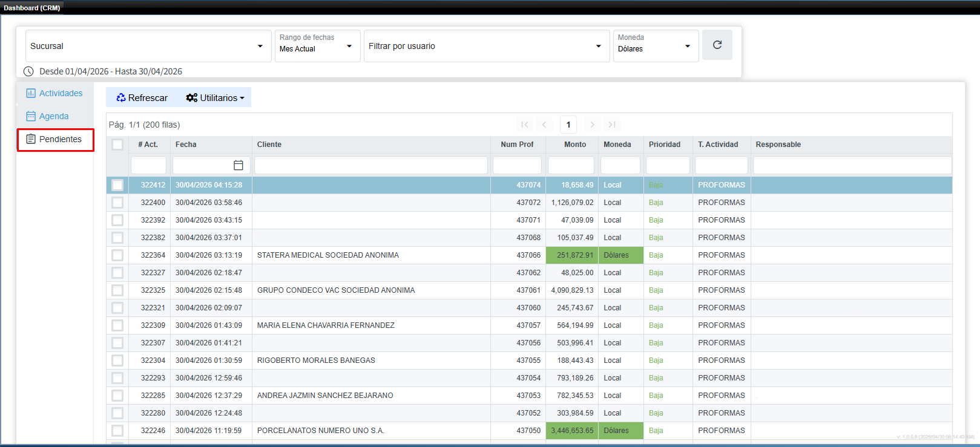This screenshot has width=980, height=447.
Task: Click the Responsable filter field
Action: point(852,165)
